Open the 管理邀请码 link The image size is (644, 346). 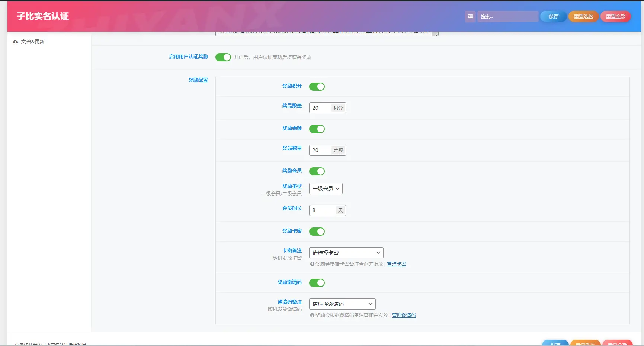pyautogui.click(x=403, y=315)
